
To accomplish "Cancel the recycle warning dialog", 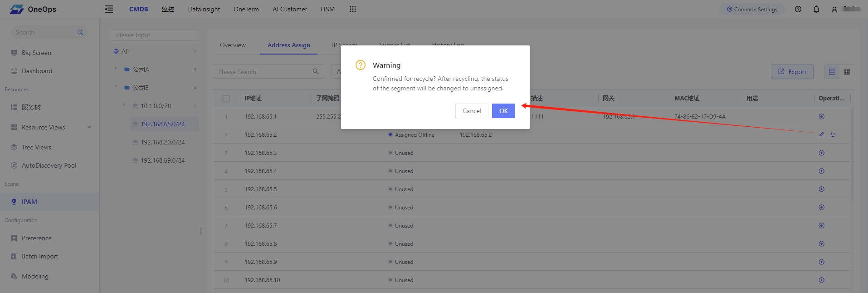I will click(x=472, y=111).
